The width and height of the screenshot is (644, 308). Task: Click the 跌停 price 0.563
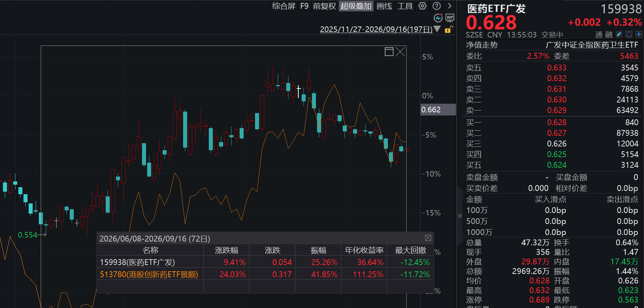click(x=628, y=300)
